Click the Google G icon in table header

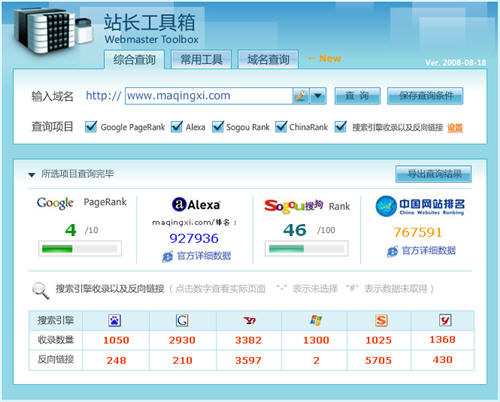[x=182, y=321]
